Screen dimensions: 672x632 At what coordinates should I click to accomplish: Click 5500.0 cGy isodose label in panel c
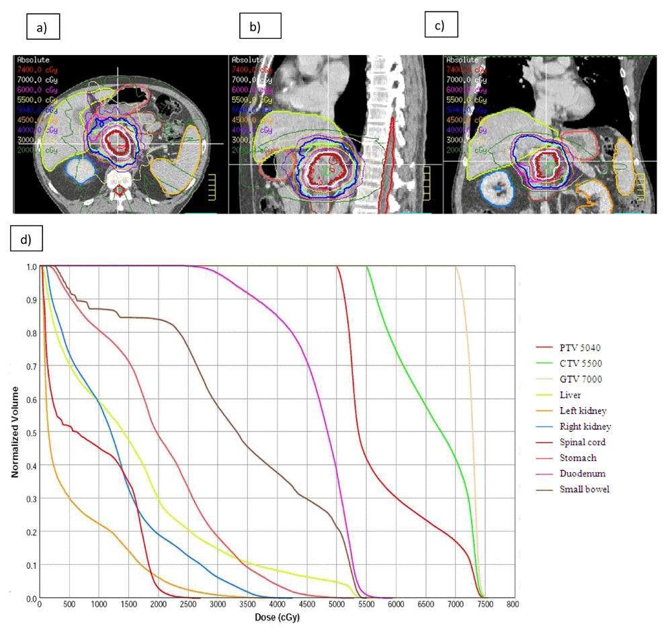[x=467, y=100]
